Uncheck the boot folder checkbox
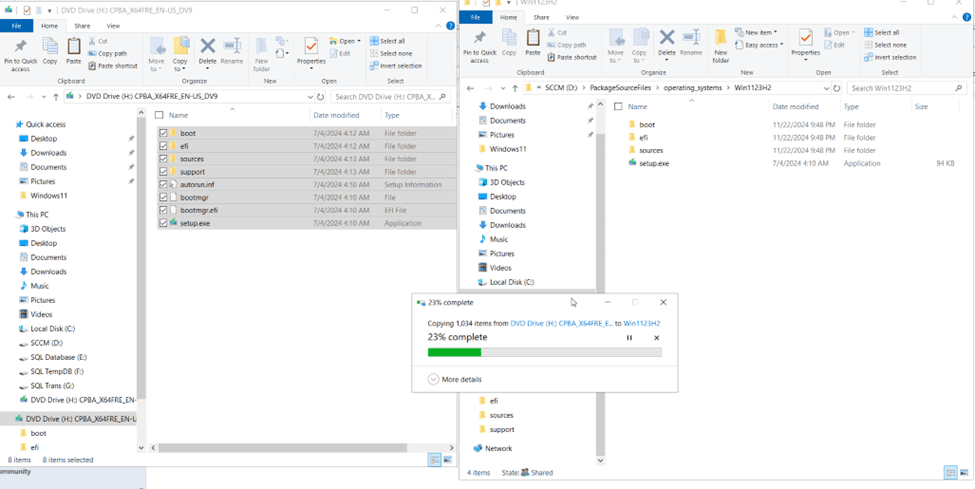Viewport: 975px width, 489px height. 164,133
